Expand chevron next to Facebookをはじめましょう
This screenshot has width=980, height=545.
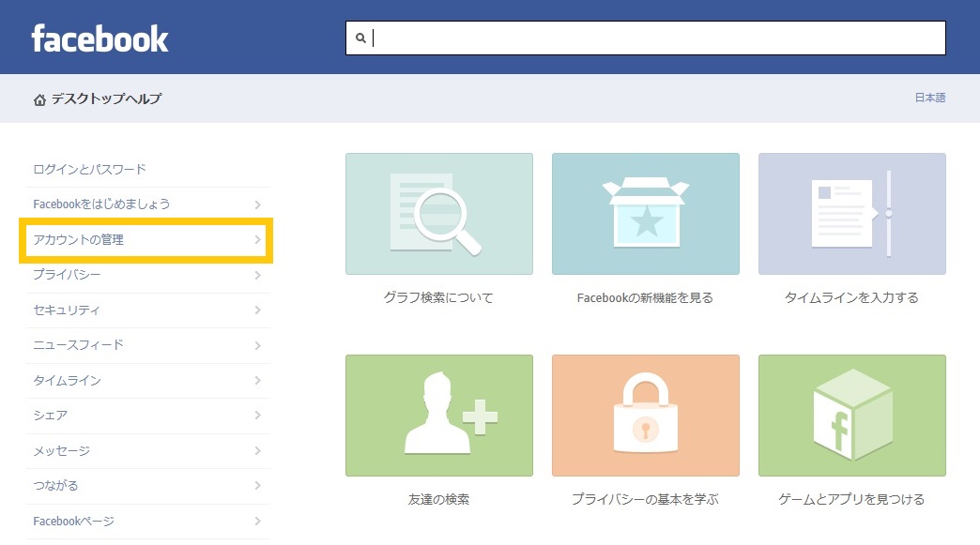click(257, 204)
